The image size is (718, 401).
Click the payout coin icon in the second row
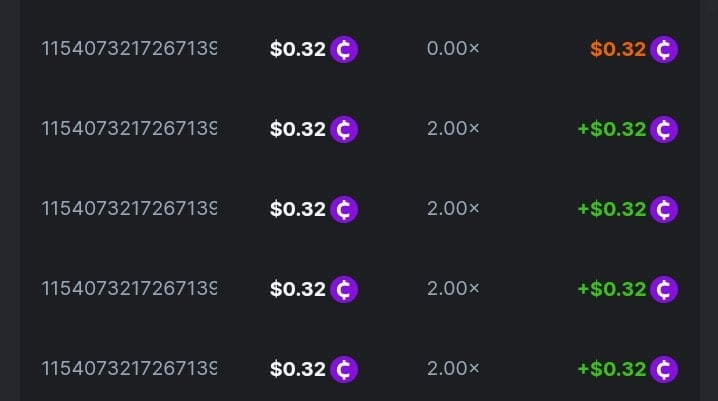pos(664,129)
